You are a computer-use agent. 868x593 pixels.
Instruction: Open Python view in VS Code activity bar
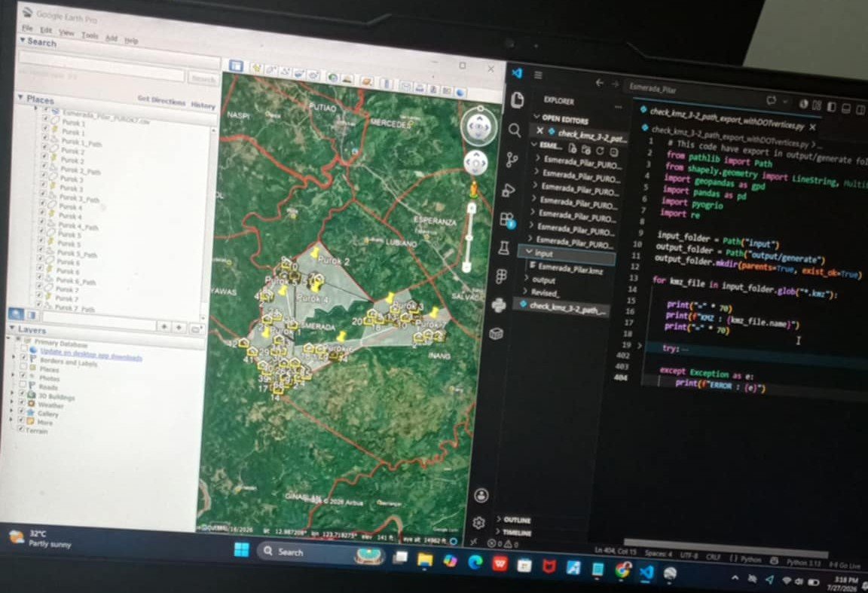(x=499, y=305)
